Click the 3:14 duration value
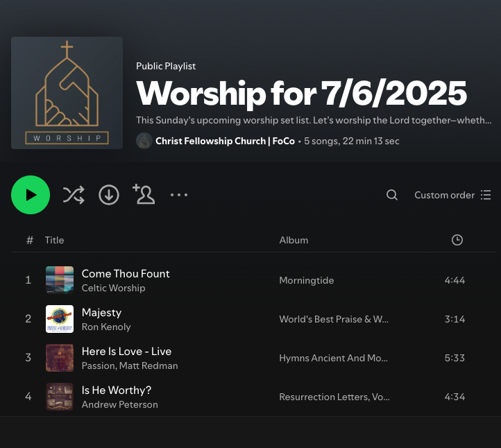501x448 pixels. point(455,319)
